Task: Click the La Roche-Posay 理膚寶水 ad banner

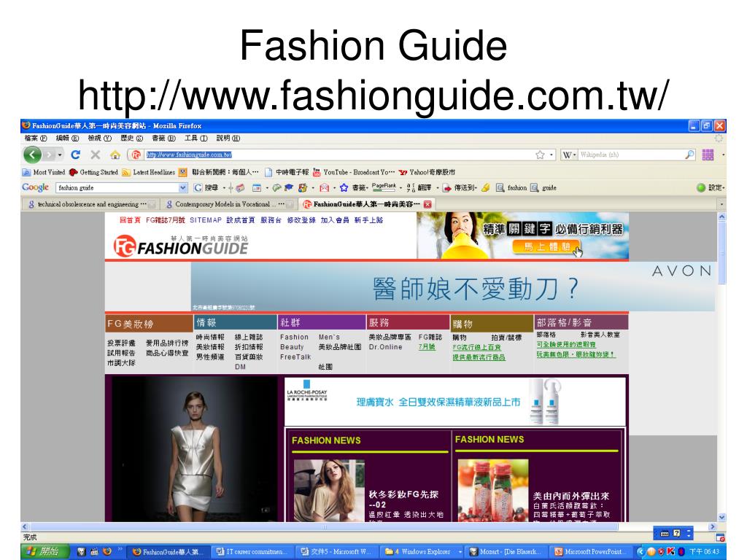Action: click(x=454, y=402)
